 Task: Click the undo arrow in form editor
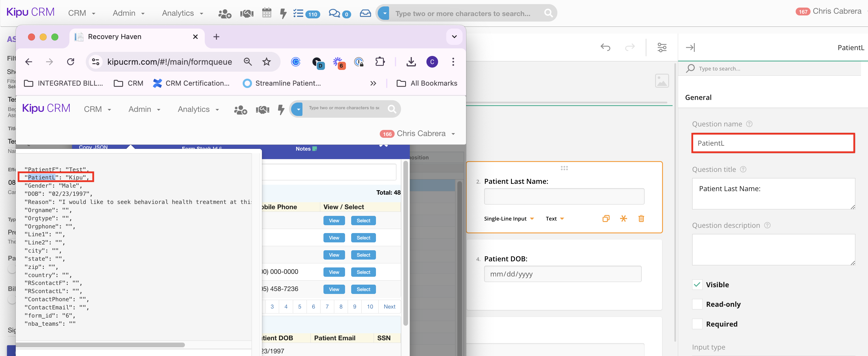605,47
